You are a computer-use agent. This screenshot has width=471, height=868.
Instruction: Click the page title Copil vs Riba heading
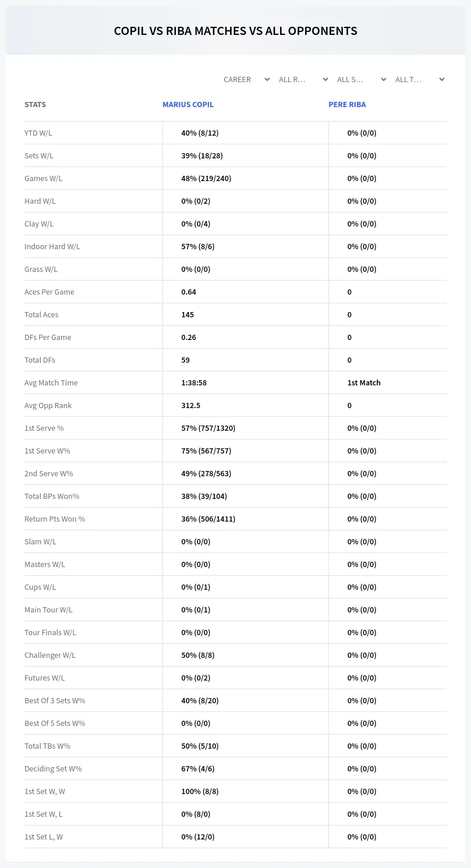[x=236, y=31]
